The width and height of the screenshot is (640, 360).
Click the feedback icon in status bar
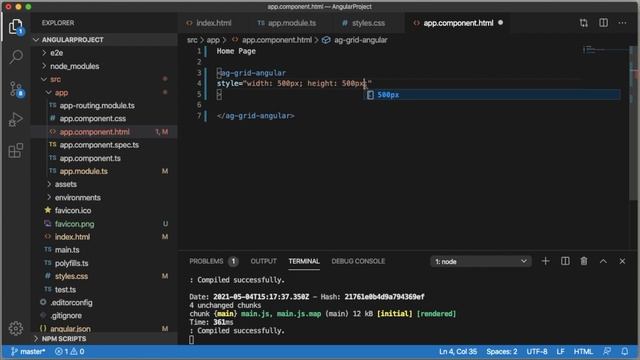point(607,351)
